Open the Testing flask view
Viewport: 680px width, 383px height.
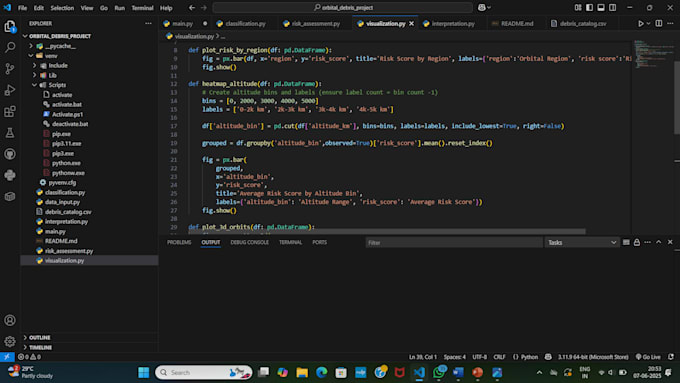[10, 133]
